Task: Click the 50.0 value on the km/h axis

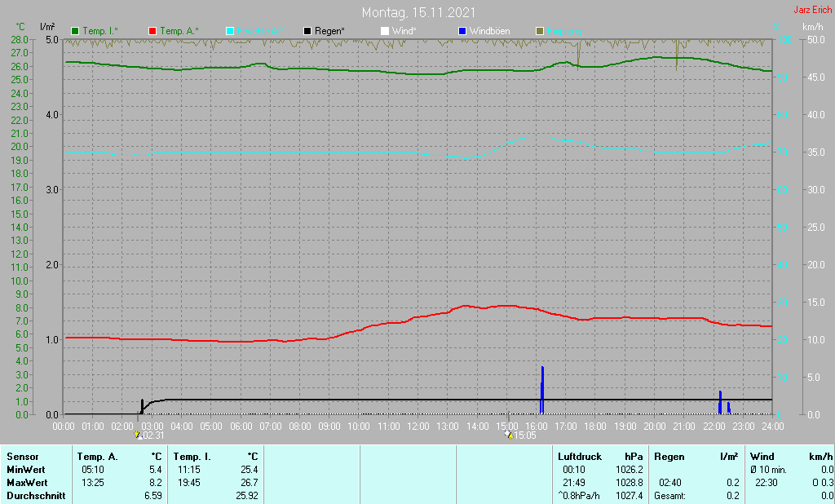Action: (x=816, y=40)
